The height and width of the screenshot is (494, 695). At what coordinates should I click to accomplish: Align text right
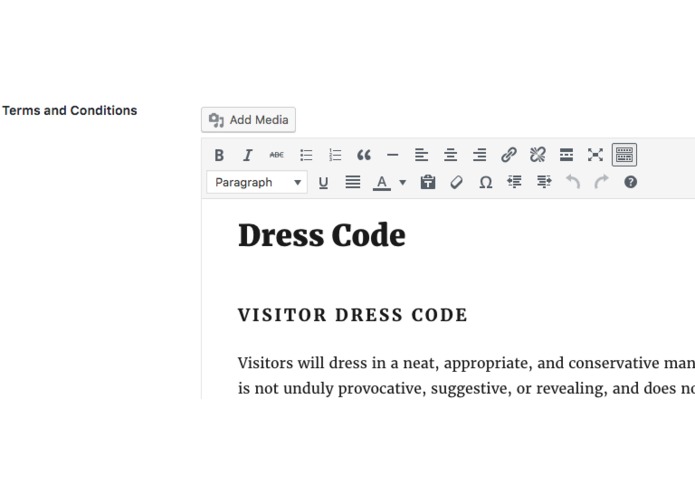(480, 155)
